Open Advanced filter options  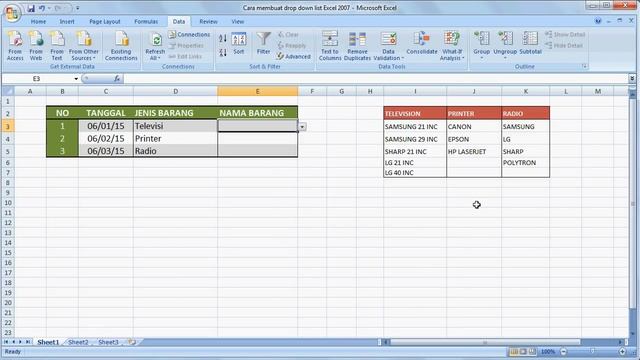tap(294, 56)
